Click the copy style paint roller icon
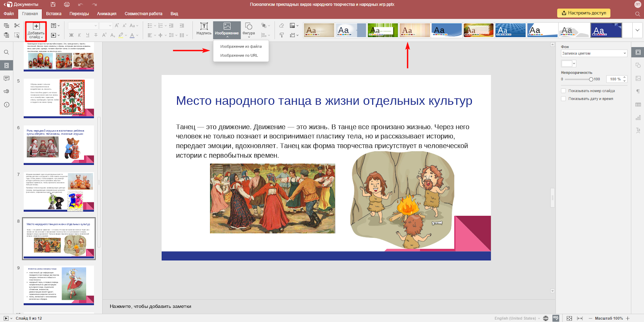 pyautogui.click(x=281, y=35)
